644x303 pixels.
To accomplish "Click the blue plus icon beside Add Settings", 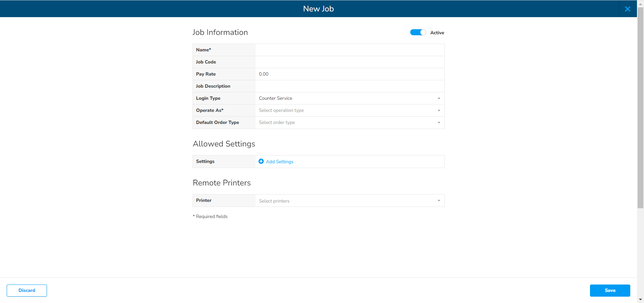I will tap(261, 162).
